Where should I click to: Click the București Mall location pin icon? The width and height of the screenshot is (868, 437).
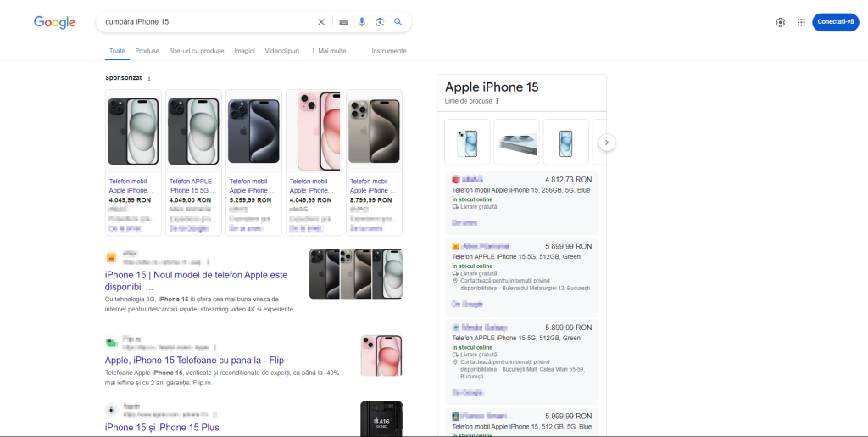point(455,361)
